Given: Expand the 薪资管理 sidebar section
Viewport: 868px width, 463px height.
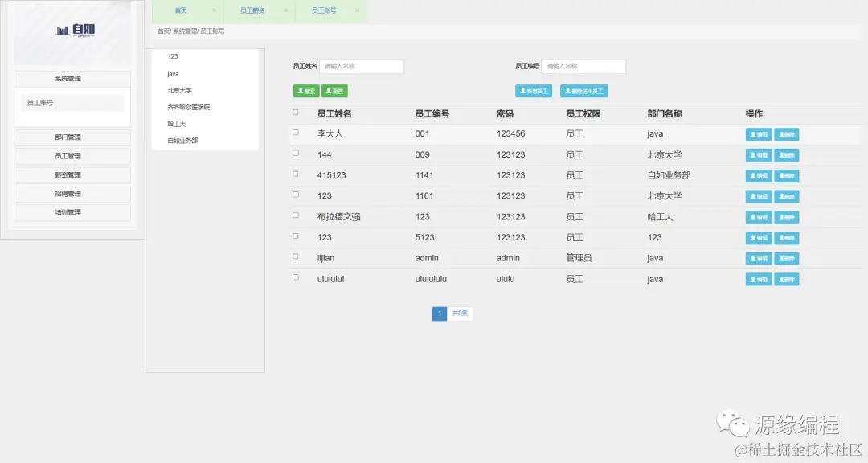Looking at the screenshot, I should (x=72, y=174).
